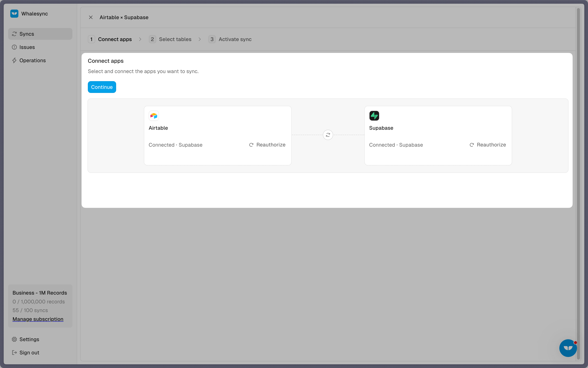Click the Whalesync logo icon

click(14, 14)
